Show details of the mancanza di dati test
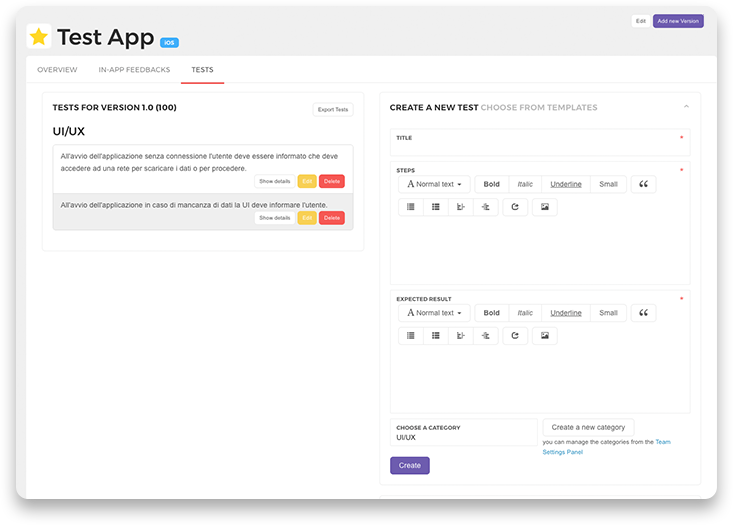733x525 pixels. pos(275,218)
